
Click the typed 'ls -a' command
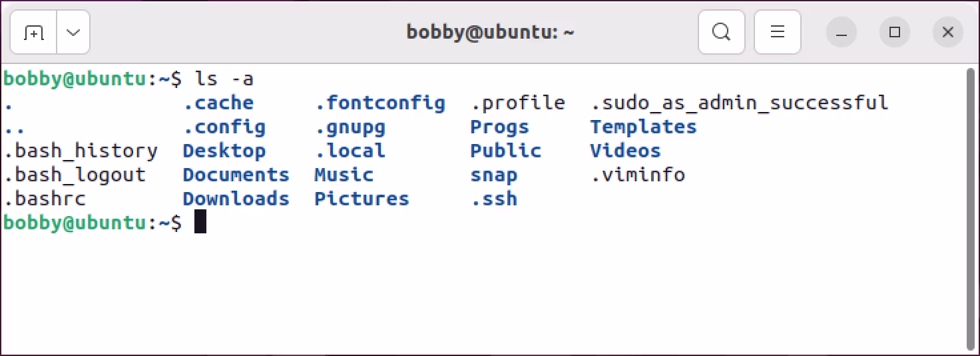pyautogui.click(x=224, y=79)
